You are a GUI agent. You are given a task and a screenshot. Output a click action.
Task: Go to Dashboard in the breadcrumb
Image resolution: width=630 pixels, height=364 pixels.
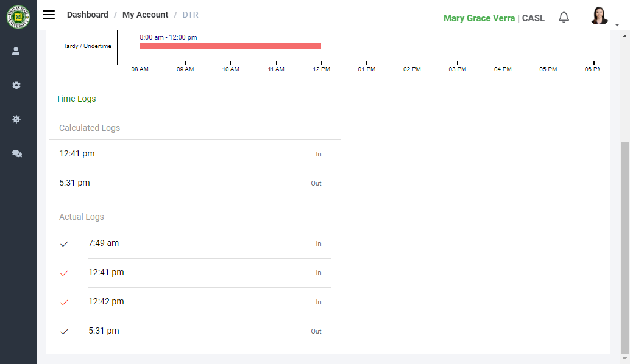87,15
